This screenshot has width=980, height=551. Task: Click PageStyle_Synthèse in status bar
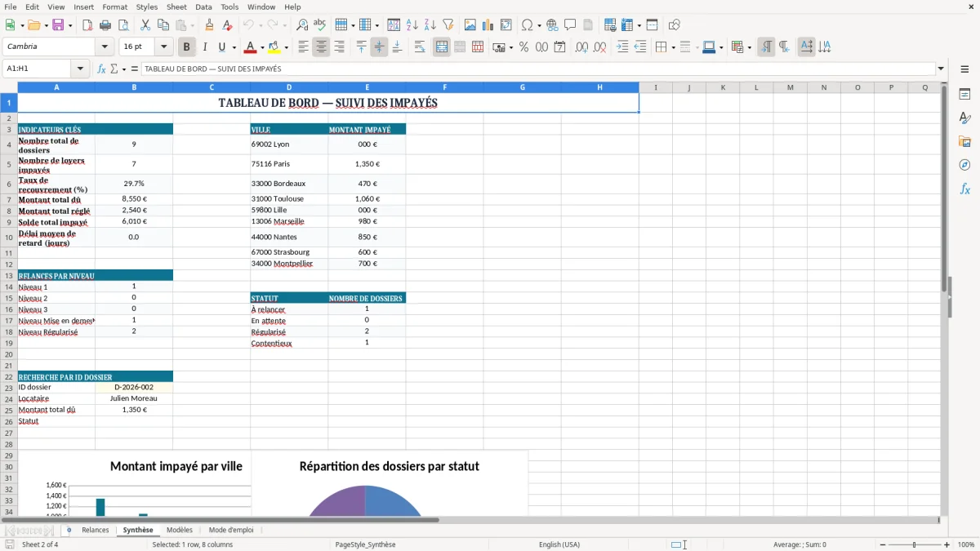pos(365,544)
